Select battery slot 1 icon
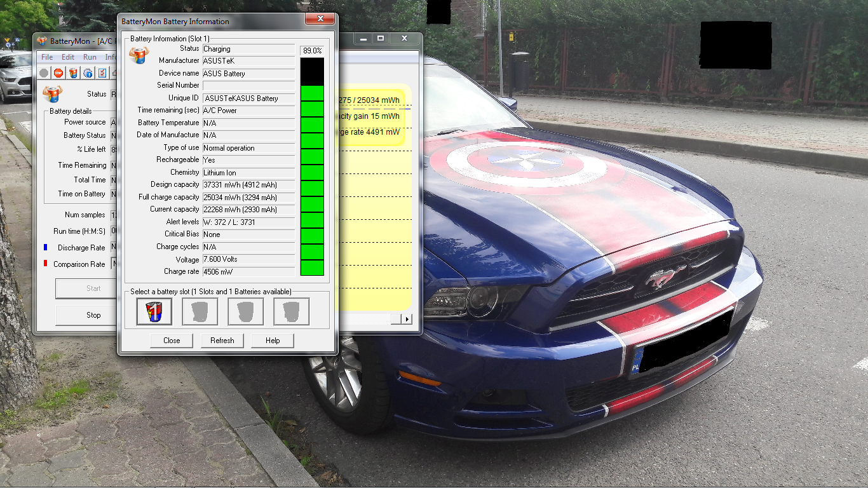 coord(154,312)
